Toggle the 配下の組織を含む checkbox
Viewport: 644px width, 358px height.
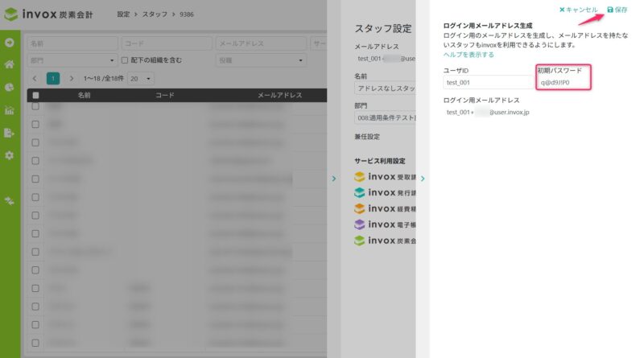(125, 60)
